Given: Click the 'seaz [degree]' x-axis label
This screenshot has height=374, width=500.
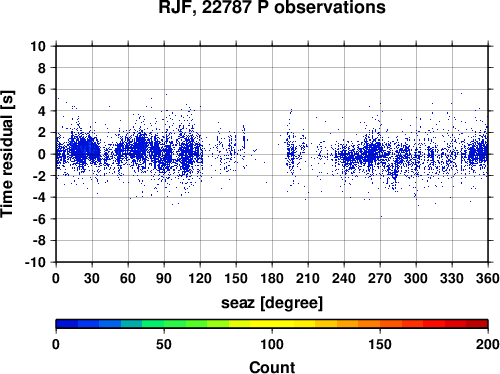Looking at the screenshot, I should tap(272, 303).
